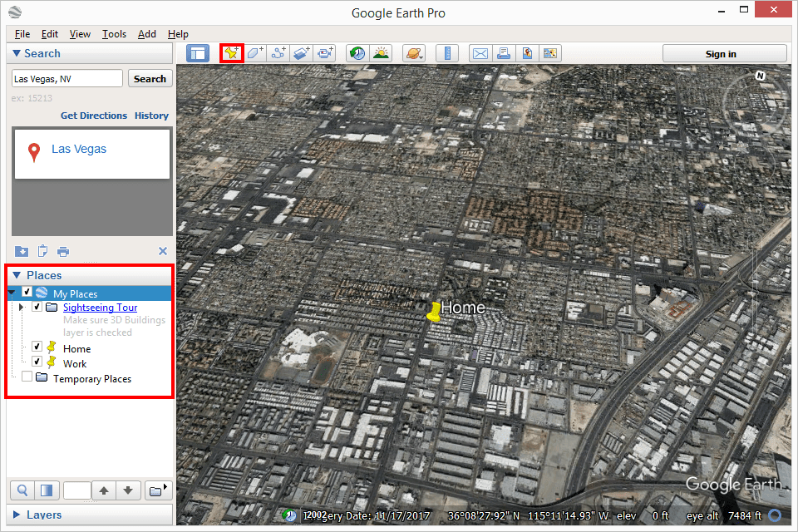Open the Add menu
798x532 pixels.
146,34
